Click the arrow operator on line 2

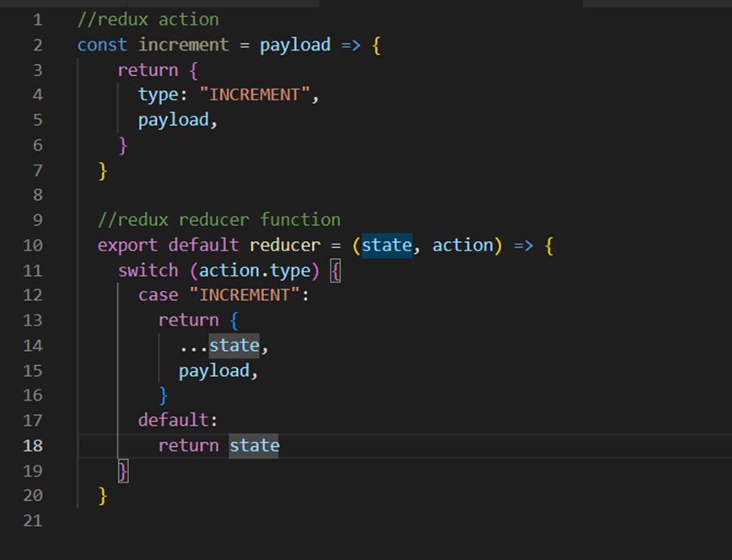(351, 45)
